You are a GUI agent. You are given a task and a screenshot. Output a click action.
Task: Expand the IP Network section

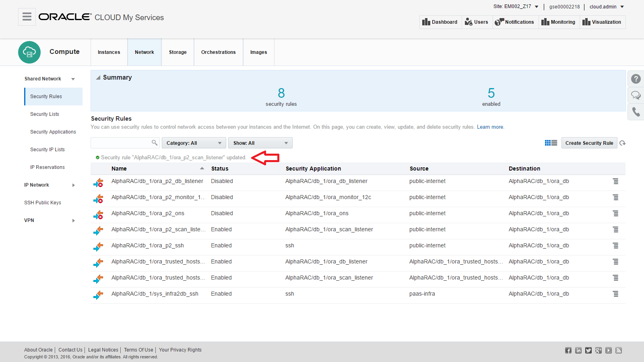[74, 185]
